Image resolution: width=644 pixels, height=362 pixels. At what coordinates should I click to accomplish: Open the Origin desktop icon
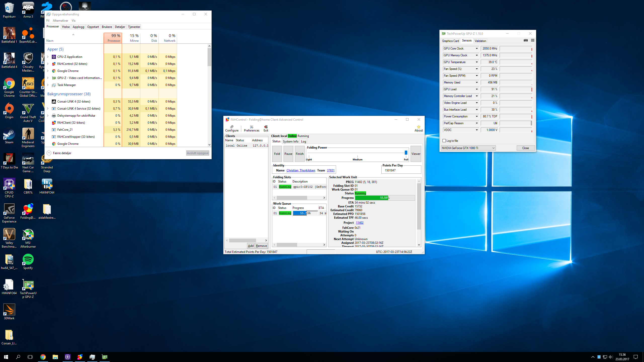(x=9, y=111)
